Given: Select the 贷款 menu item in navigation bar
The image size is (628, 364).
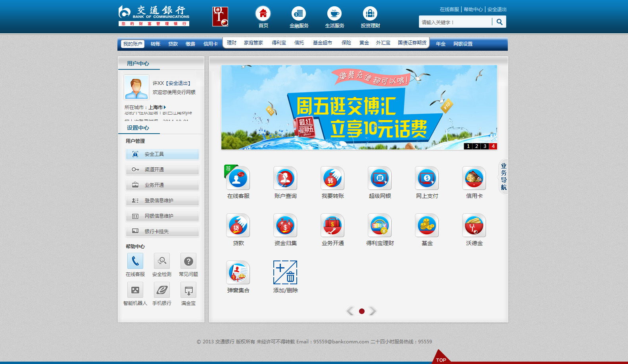Looking at the screenshot, I should (173, 44).
